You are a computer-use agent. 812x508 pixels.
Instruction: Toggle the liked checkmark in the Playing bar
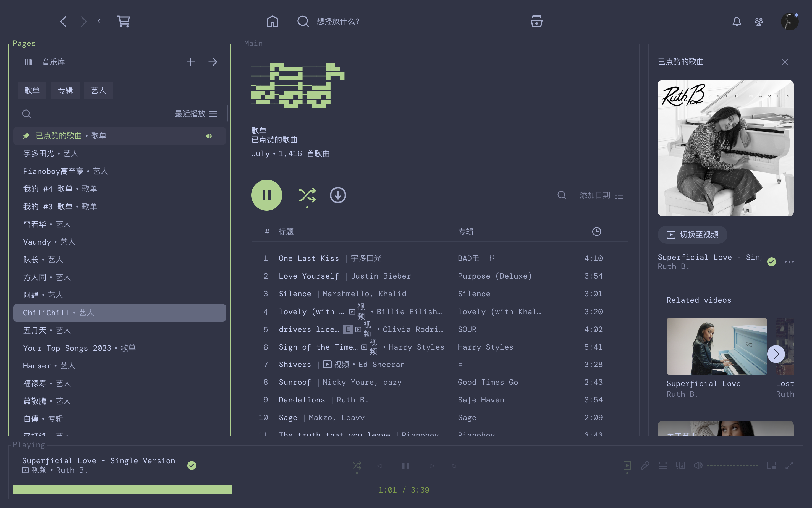pos(192,465)
